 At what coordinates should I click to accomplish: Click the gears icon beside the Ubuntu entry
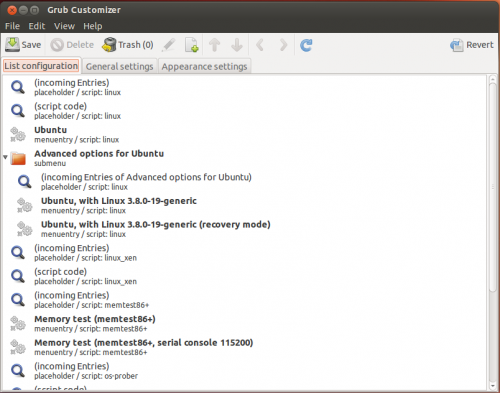point(18,134)
